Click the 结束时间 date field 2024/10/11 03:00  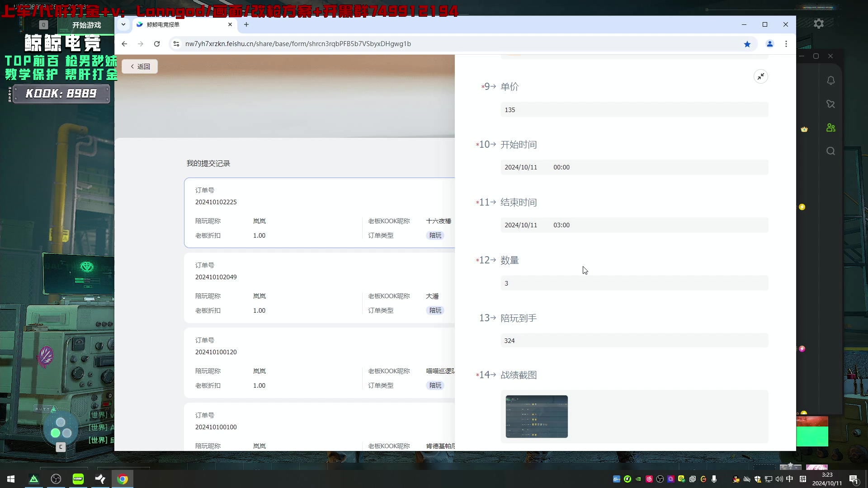pos(634,225)
